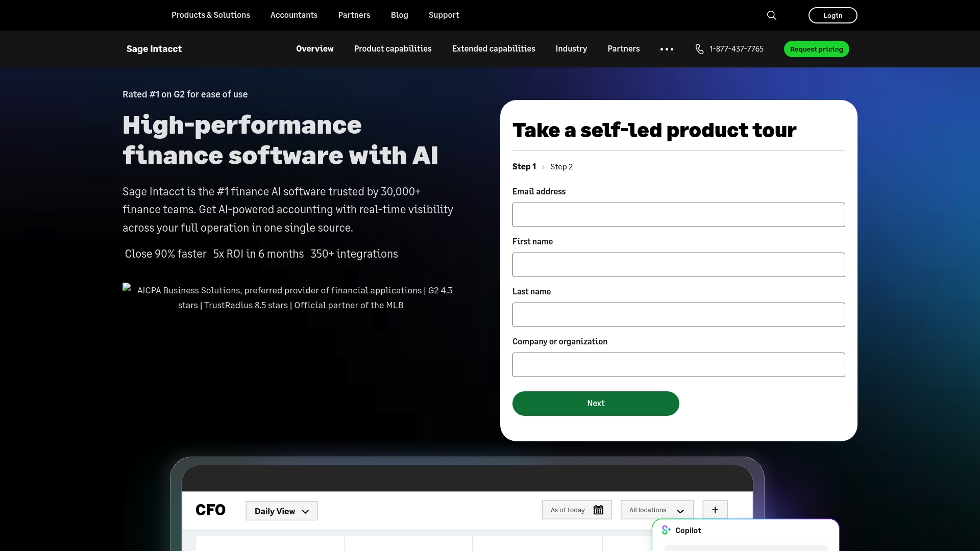Viewport: 980px width, 551px height.
Task: Click the Overview navigation link
Action: (314, 49)
